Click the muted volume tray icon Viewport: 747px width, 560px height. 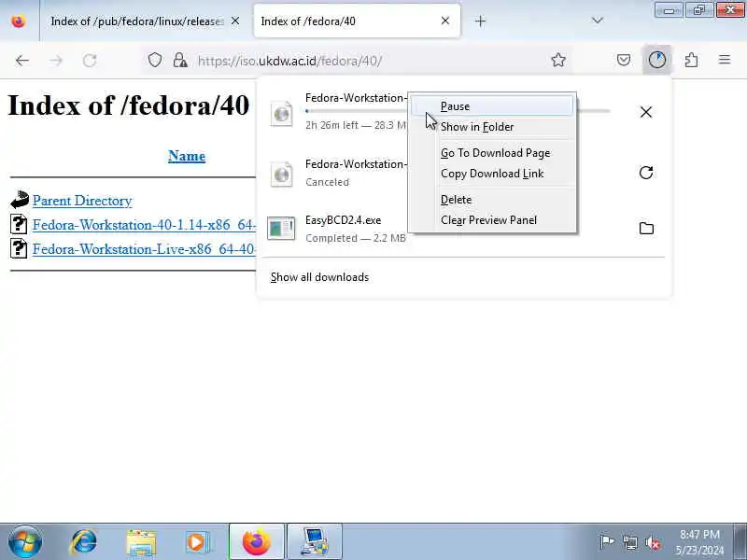click(652, 542)
